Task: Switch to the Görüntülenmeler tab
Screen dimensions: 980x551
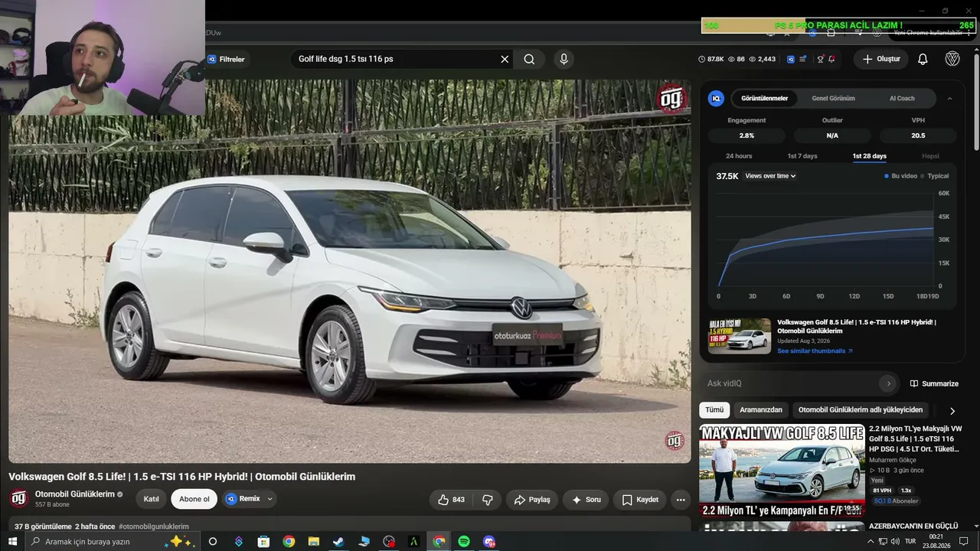Action: pos(765,98)
